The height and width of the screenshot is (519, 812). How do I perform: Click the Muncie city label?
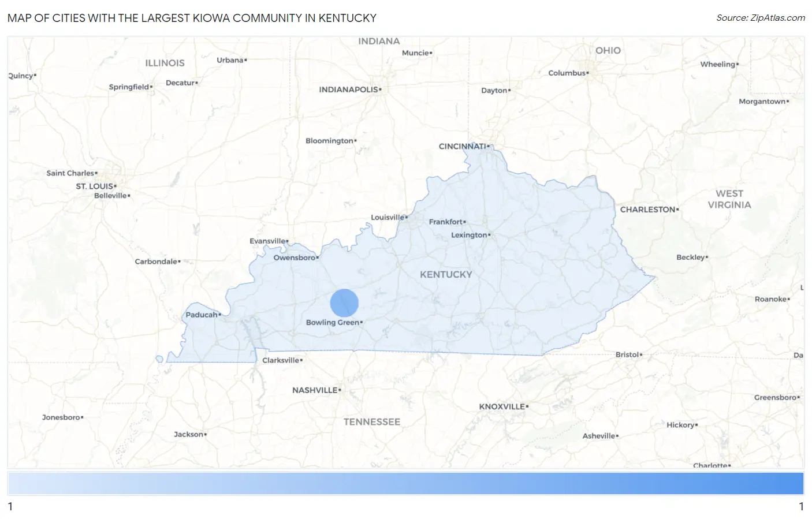(x=415, y=53)
